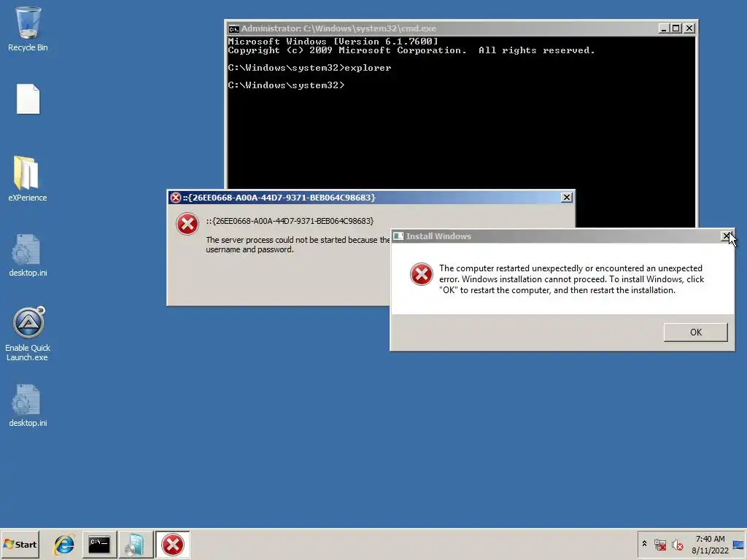Activate Install Windows taskbar button
The width and height of the screenshot is (747, 560).
pos(136,544)
